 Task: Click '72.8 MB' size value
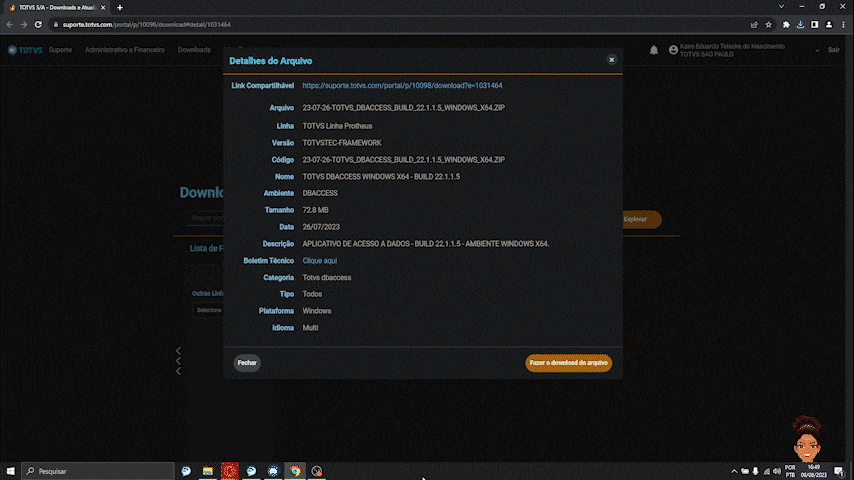coord(315,210)
